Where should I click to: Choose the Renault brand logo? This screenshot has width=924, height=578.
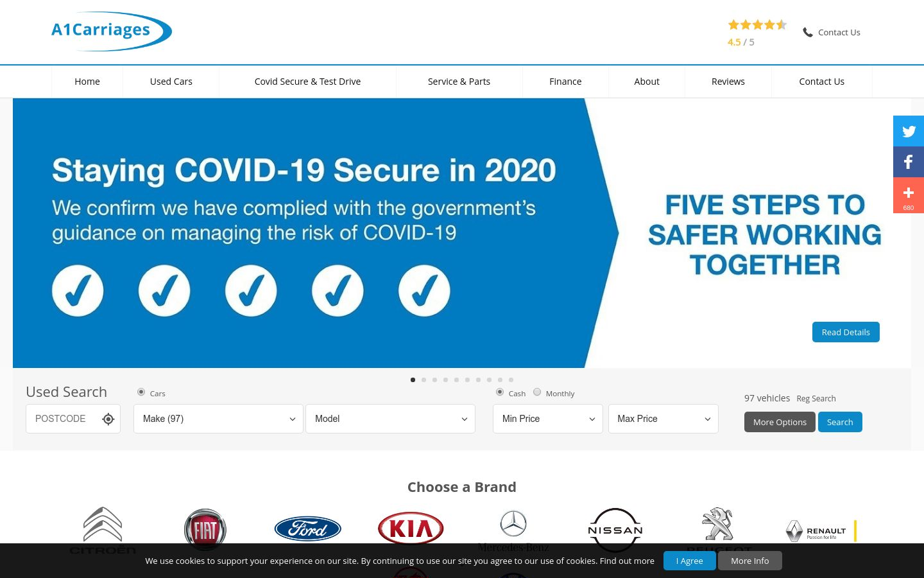point(821,531)
